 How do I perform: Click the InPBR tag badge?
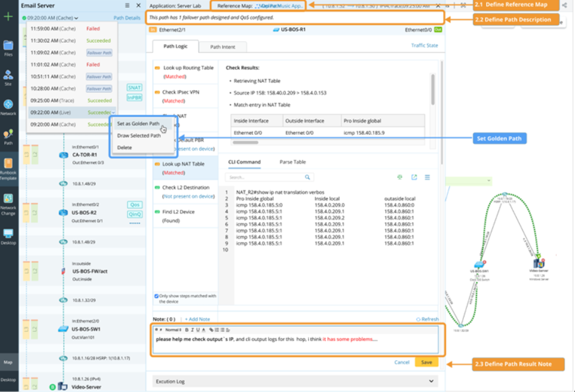click(x=134, y=98)
